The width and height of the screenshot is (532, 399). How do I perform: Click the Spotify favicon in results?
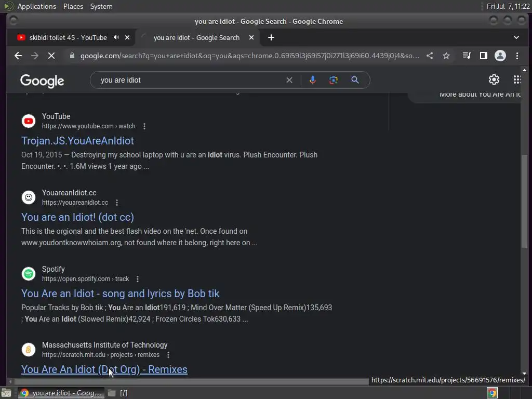[x=29, y=274]
